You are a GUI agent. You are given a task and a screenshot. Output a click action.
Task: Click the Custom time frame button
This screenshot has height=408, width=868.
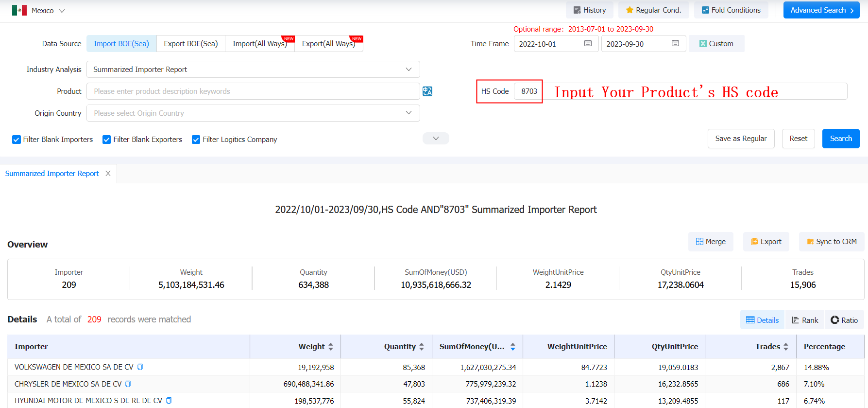(716, 44)
